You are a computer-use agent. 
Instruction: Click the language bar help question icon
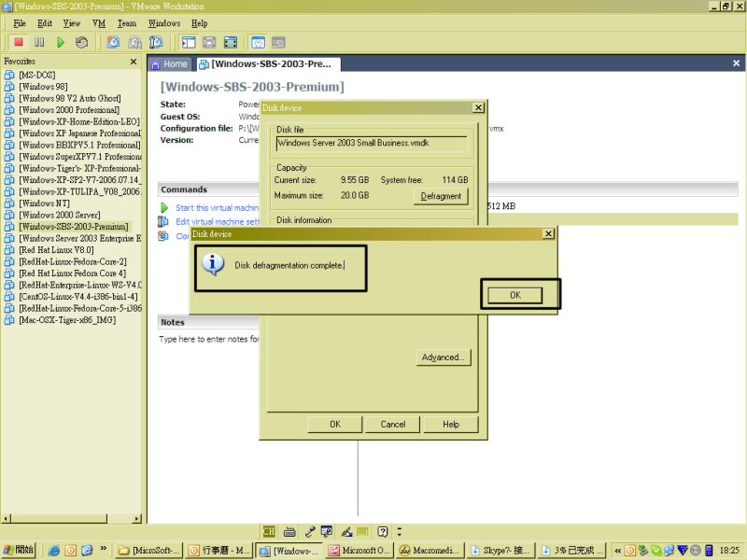pyautogui.click(x=383, y=531)
